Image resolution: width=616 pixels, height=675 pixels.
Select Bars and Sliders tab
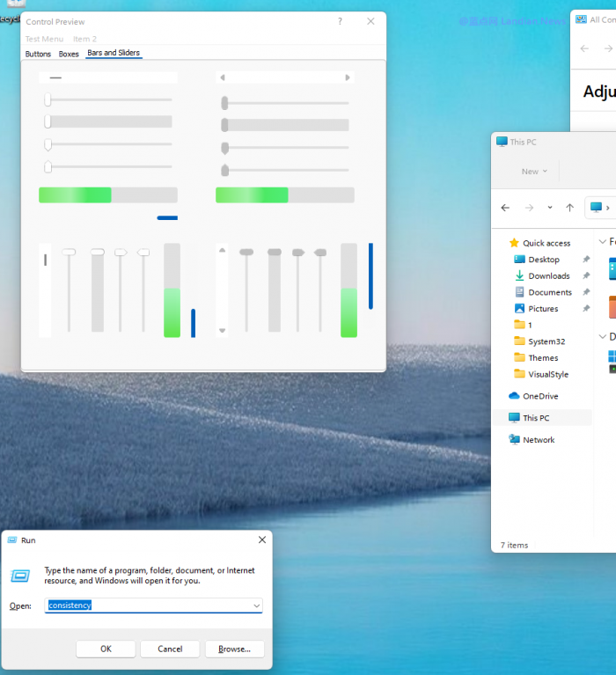pyautogui.click(x=114, y=53)
